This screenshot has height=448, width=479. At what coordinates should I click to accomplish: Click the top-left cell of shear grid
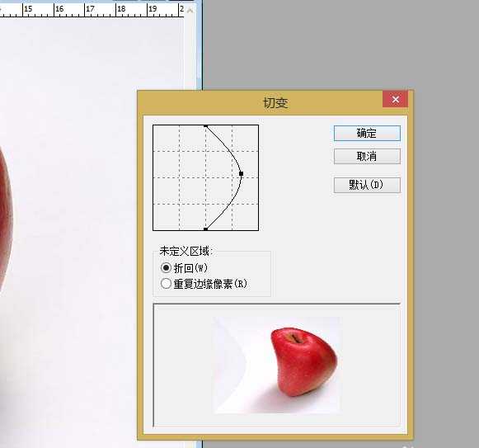166,139
